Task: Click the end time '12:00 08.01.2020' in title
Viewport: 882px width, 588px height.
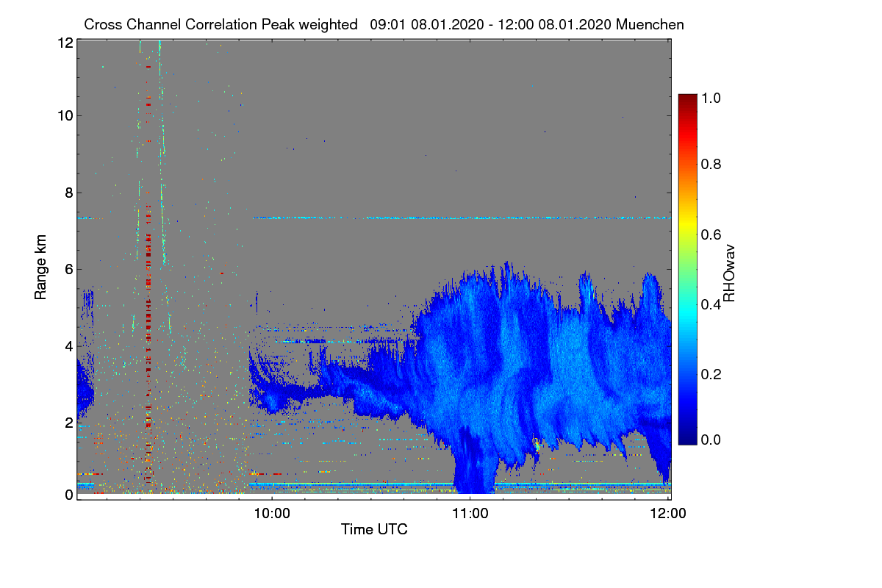Action: click(553, 24)
